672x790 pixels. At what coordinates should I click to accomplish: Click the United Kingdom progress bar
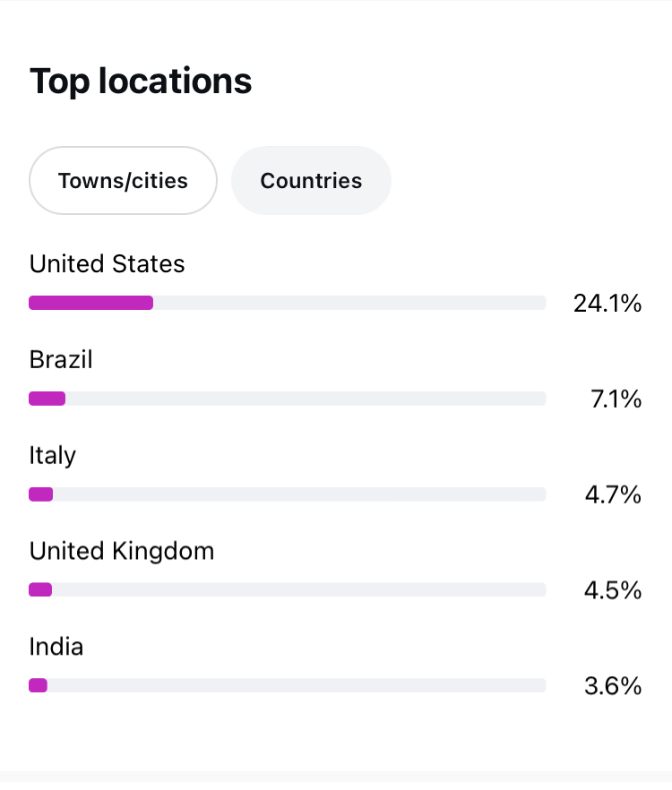coord(288,589)
